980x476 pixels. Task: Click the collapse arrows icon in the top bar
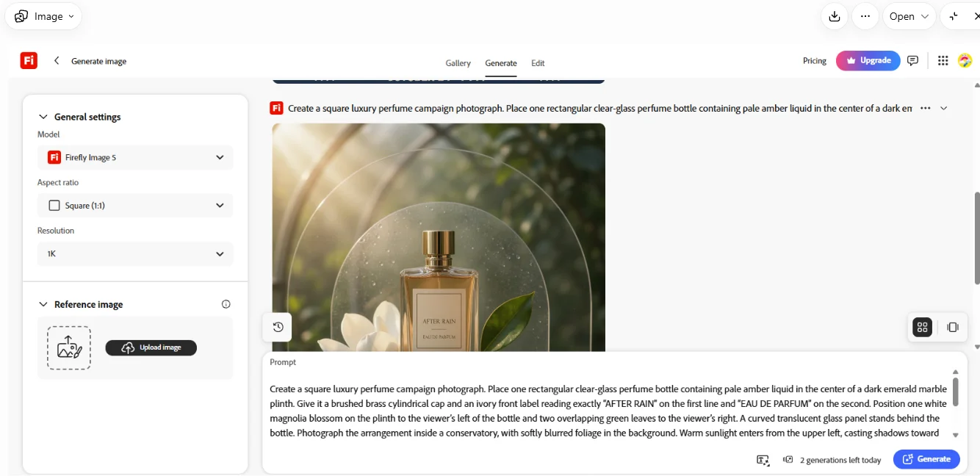click(954, 16)
